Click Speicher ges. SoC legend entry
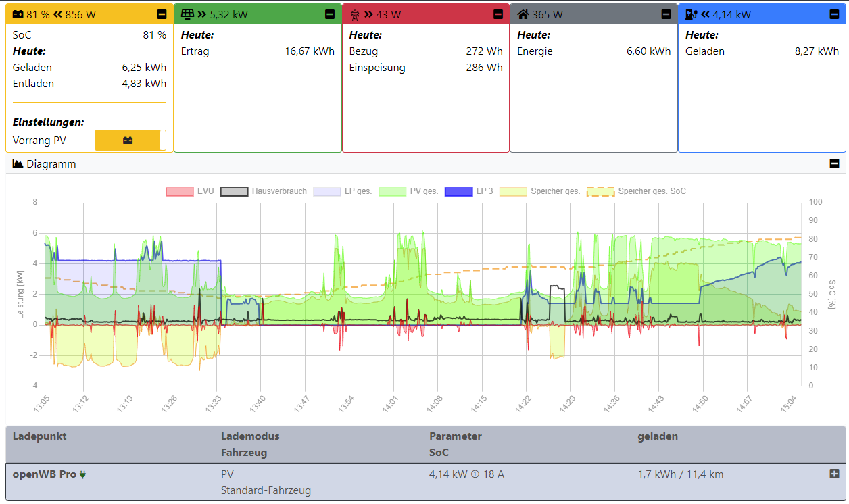 (636, 191)
